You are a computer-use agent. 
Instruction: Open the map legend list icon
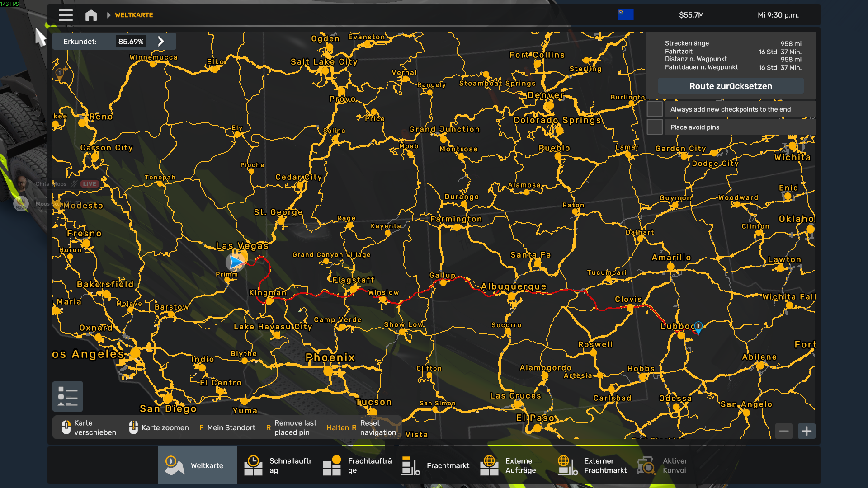[x=68, y=396]
